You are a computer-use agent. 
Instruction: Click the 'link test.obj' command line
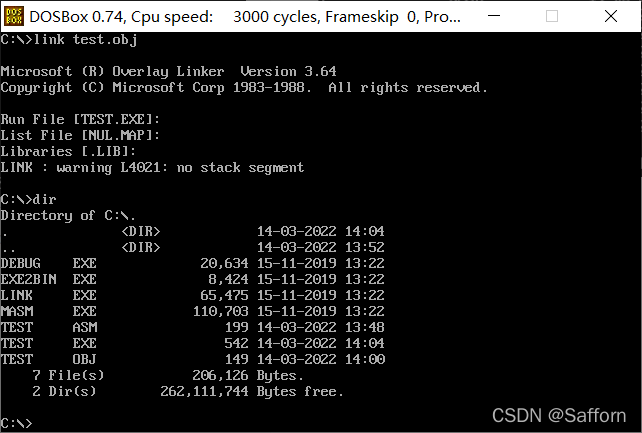pos(69,40)
